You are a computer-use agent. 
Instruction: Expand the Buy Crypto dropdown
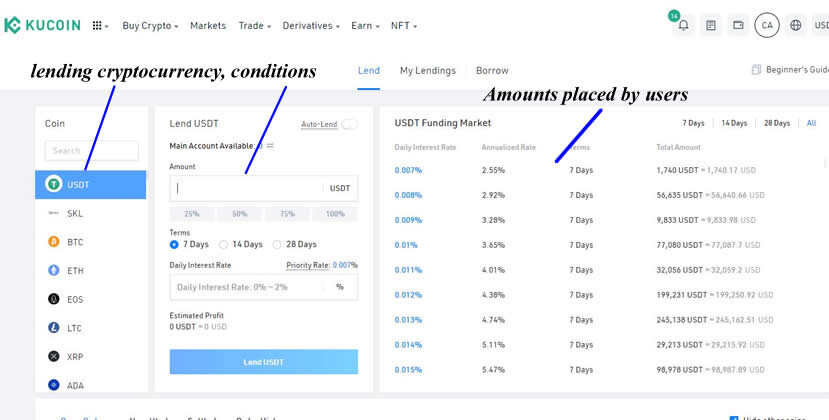point(150,25)
